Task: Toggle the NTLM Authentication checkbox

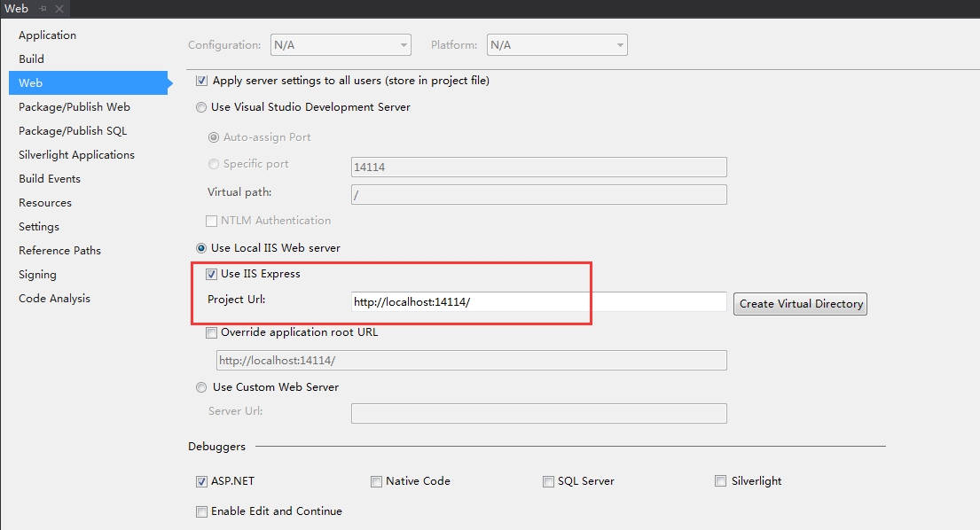Action: pyautogui.click(x=211, y=221)
